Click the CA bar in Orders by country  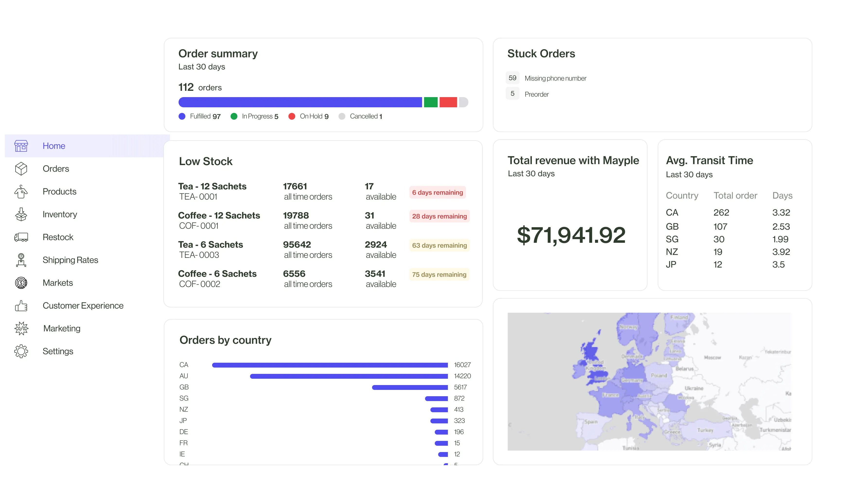pos(330,365)
